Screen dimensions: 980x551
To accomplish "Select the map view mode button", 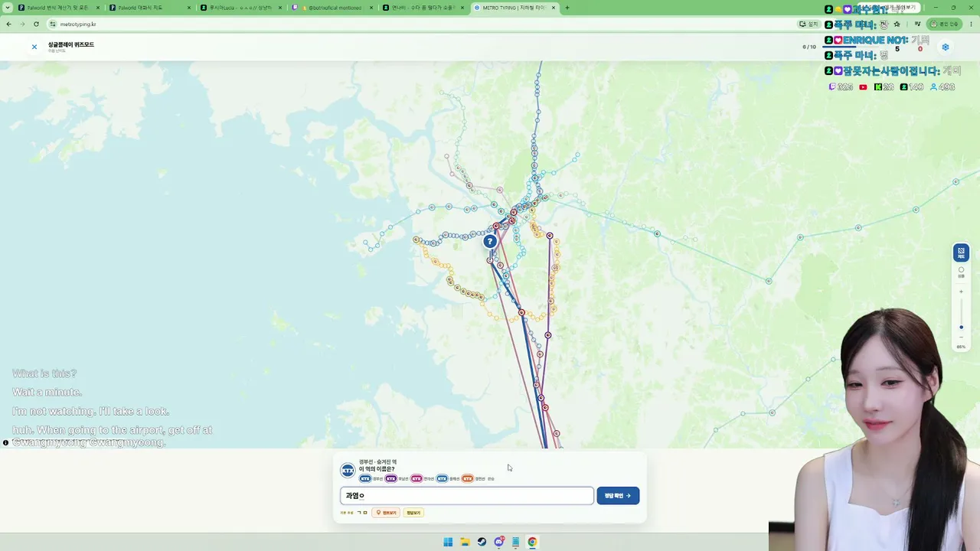I will click(x=961, y=252).
